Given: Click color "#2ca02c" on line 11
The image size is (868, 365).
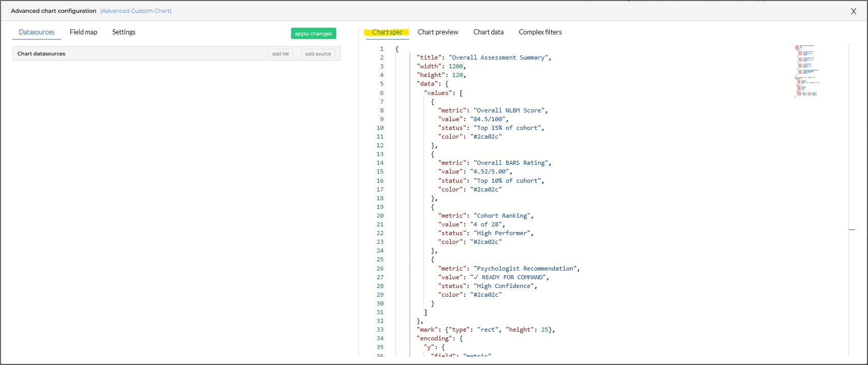Looking at the screenshot, I should click(486, 137).
